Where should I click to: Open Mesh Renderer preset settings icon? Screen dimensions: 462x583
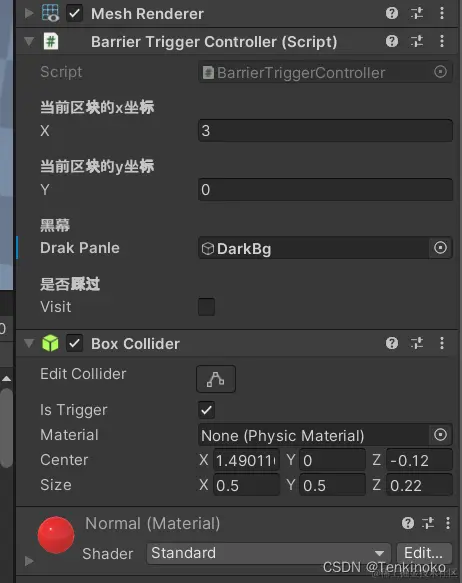point(417,13)
